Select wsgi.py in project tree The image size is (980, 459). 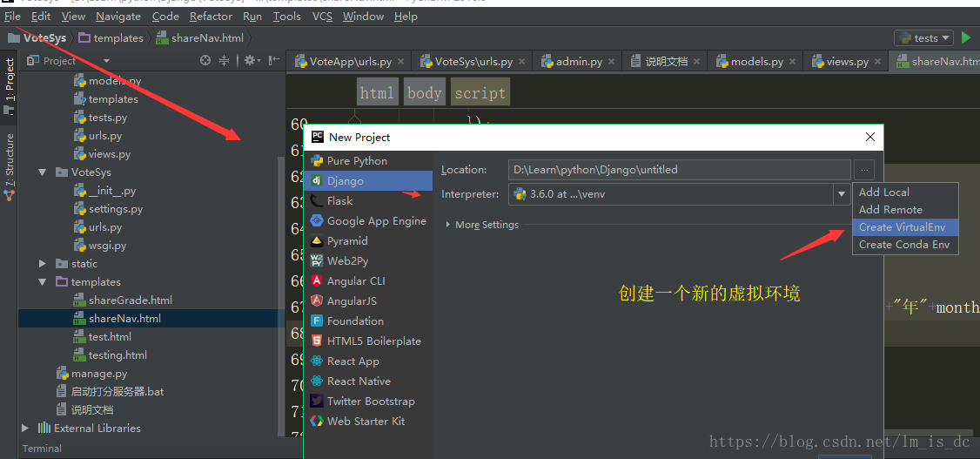point(108,245)
